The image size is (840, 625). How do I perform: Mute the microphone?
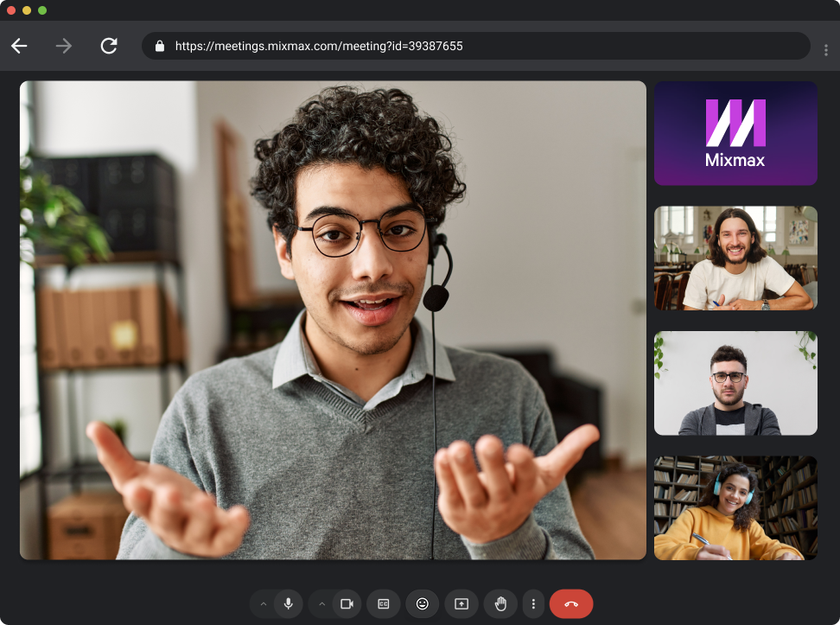coord(289,603)
